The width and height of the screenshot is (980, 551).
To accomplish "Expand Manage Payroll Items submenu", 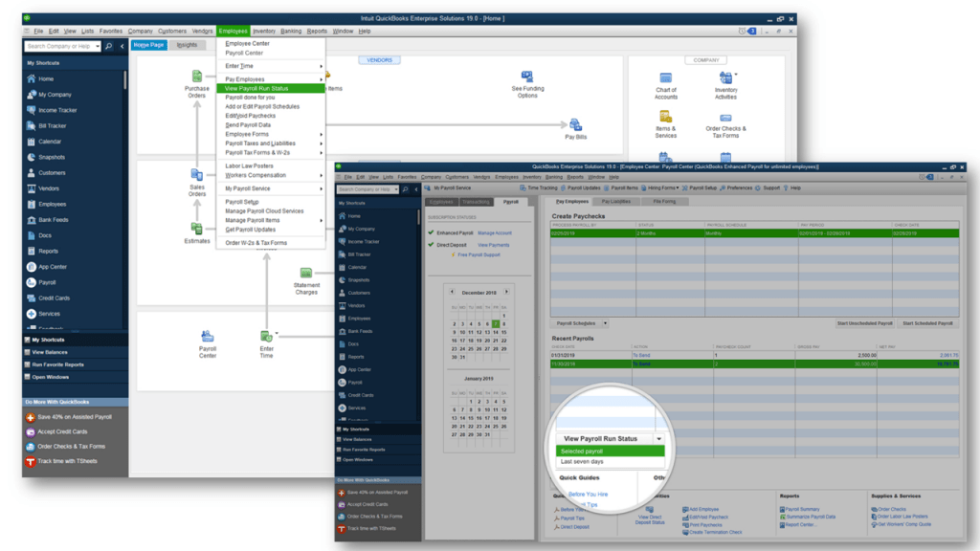I will tap(322, 221).
